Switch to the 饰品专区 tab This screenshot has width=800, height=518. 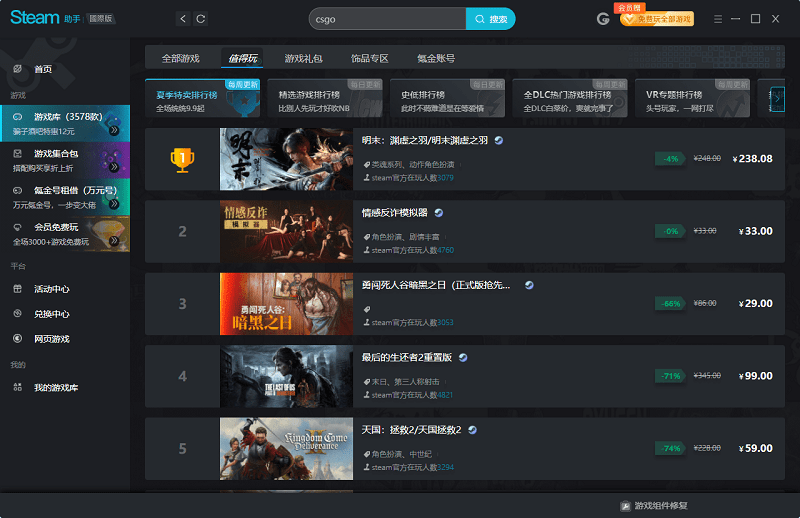pyautogui.click(x=369, y=58)
